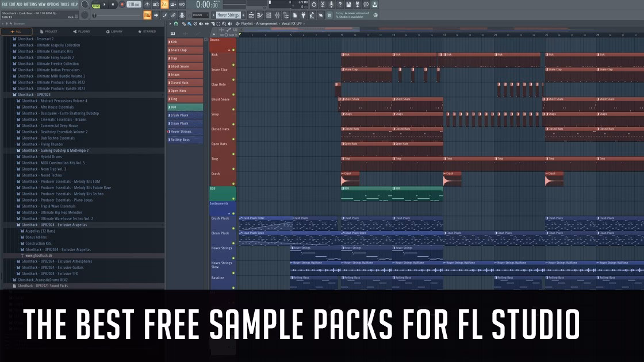Select the Playlist paint brush tool
Screen dimensions: 644x362
point(189,24)
